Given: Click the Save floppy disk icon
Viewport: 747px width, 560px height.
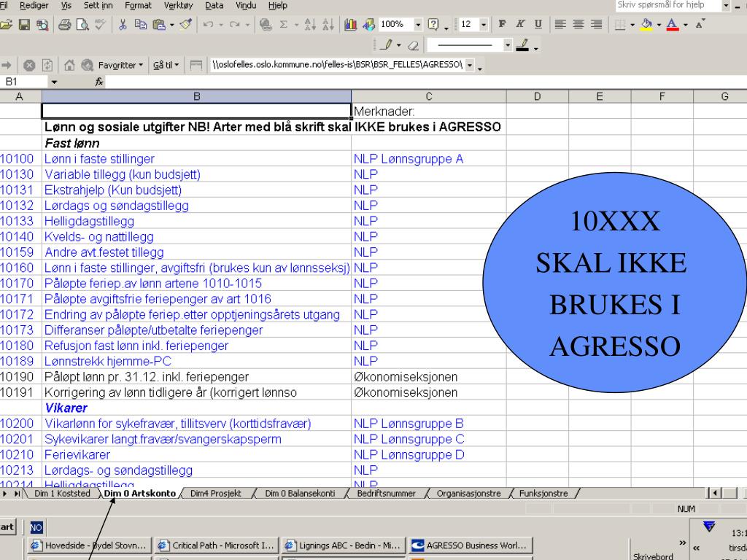Looking at the screenshot, I should 24,24.
